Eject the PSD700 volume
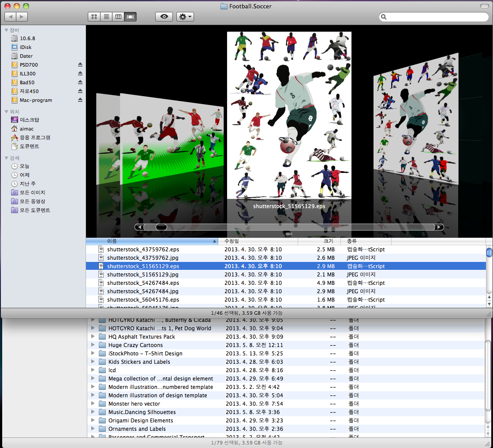 pyautogui.click(x=80, y=65)
